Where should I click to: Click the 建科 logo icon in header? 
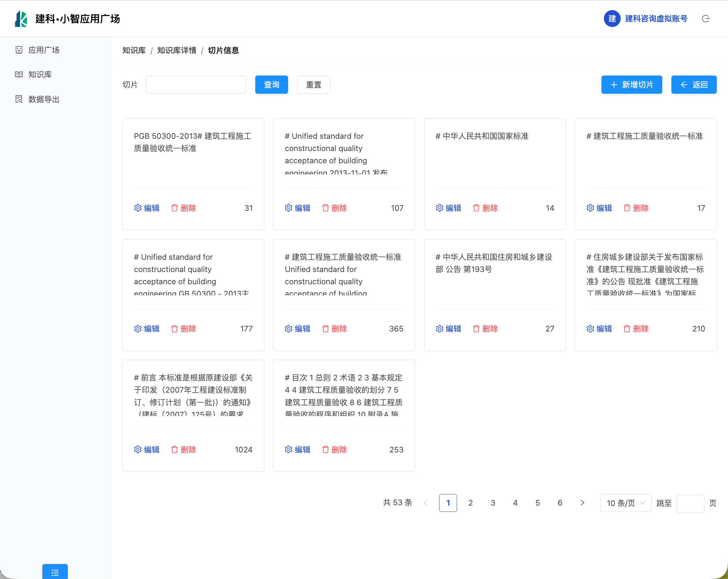21,19
